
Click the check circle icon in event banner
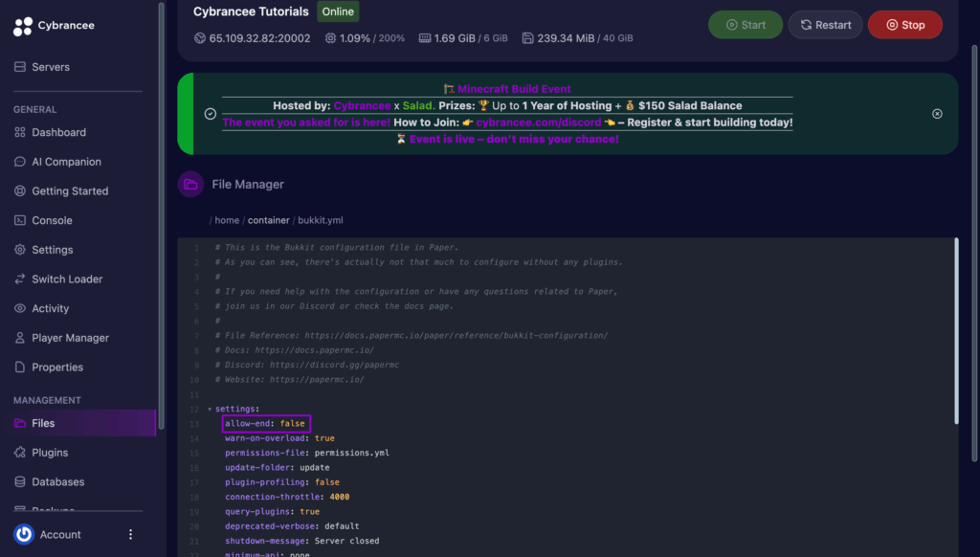click(x=211, y=114)
